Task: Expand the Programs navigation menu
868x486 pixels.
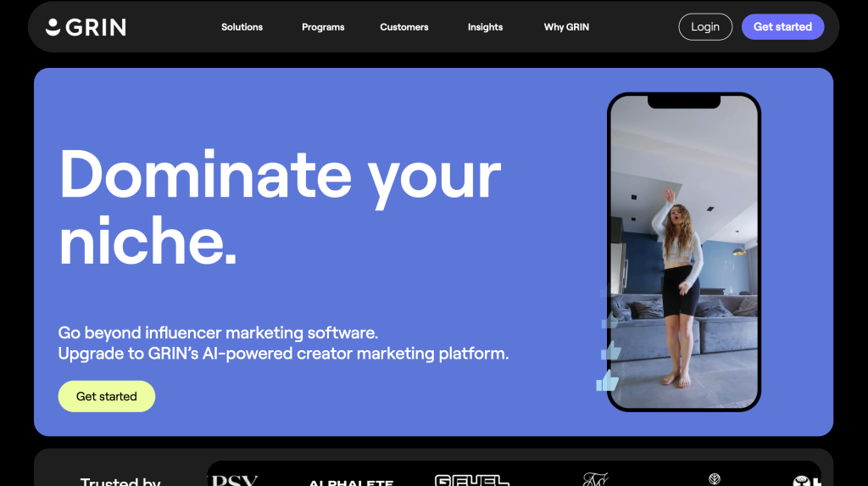Action: tap(323, 27)
